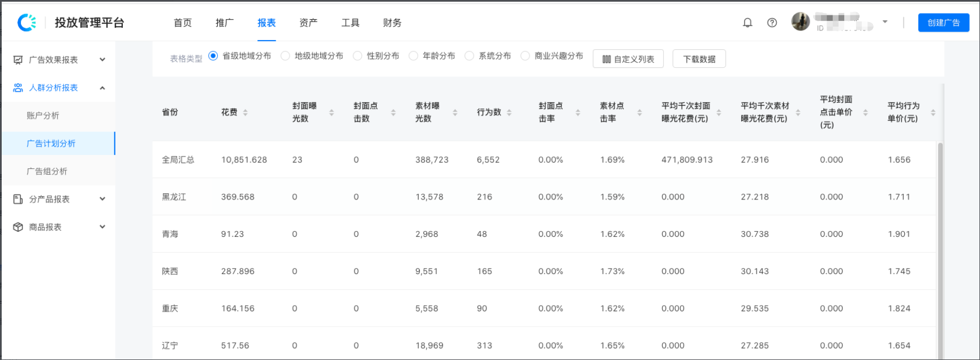The height and width of the screenshot is (360, 980).
Task: Click the 30.738 value in 青海 row
Action: [755, 234]
